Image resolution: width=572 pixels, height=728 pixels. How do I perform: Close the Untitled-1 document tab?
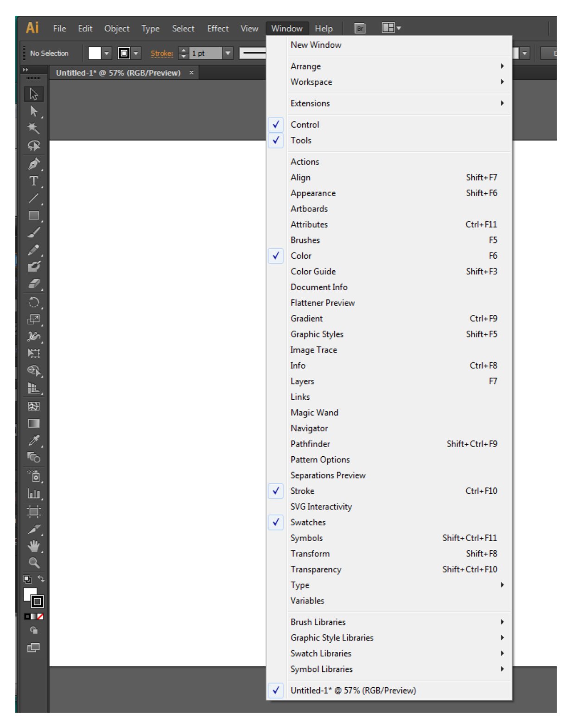(191, 73)
